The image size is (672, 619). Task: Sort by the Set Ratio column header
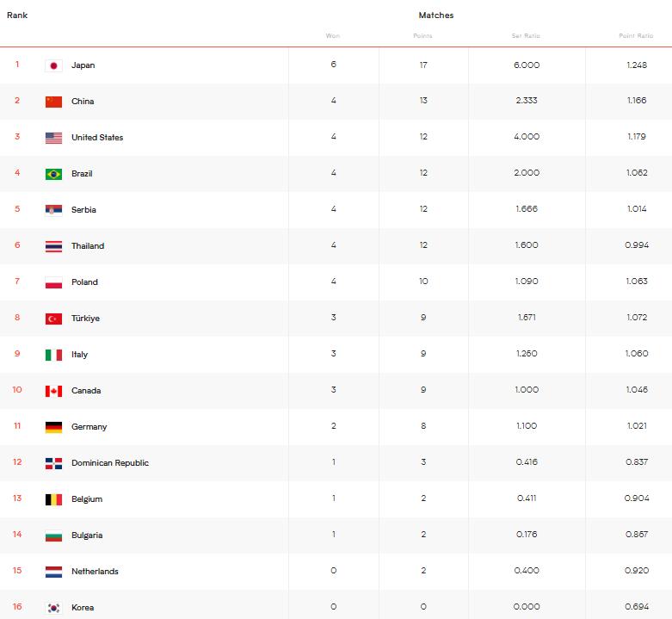pos(526,36)
